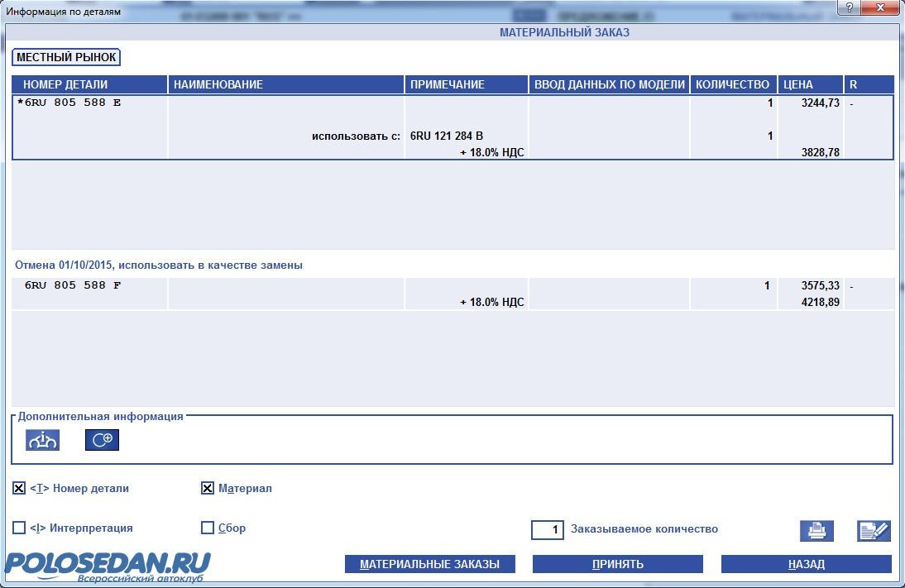Open the notes edit pencil icon
This screenshot has width=905, height=588.
click(x=874, y=531)
